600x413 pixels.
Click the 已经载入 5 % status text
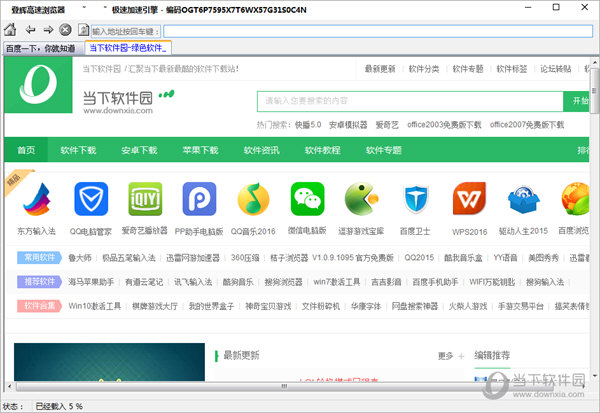pyautogui.click(x=59, y=406)
